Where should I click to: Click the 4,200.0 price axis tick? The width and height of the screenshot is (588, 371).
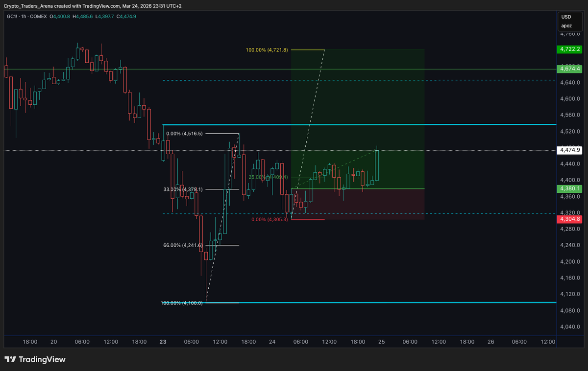point(571,262)
